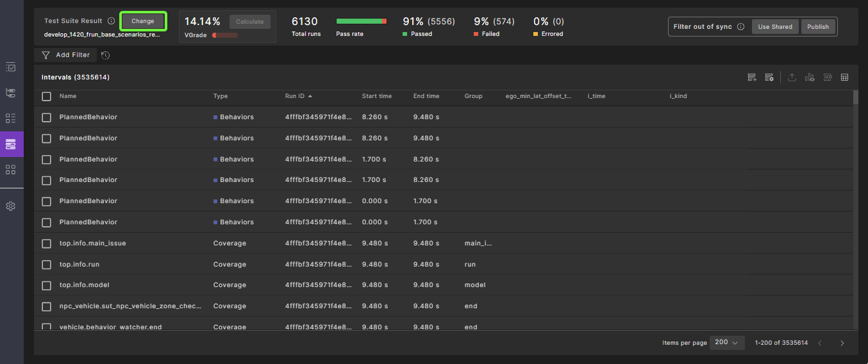Viewport: 868px width, 364px height.
Task: Go to next page using right chevron
Action: [x=842, y=343]
